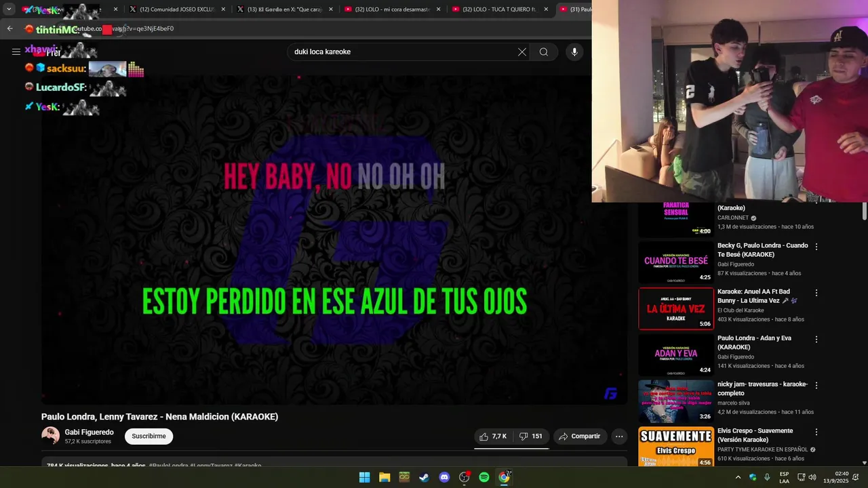Screen dimensions: 868x488
Task: Open network and volume quick settings
Action: (807, 477)
